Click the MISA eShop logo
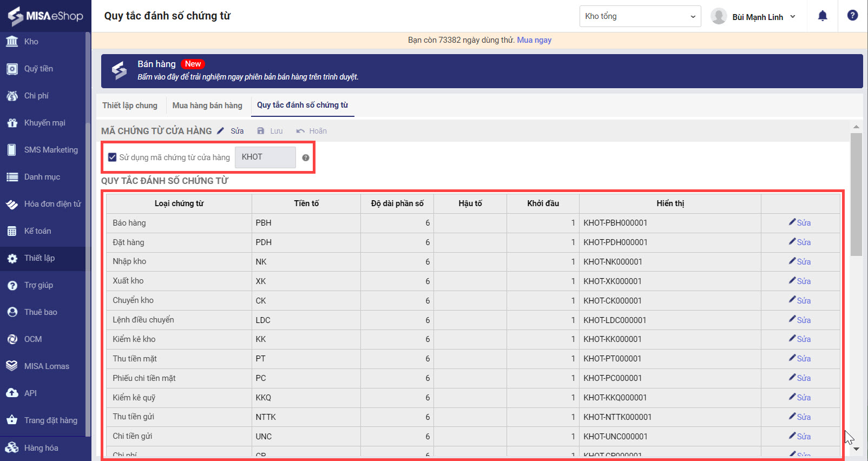Image resolution: width=868 pixels, height=461 pixels. pyautogui.click(x=45, y=16)
